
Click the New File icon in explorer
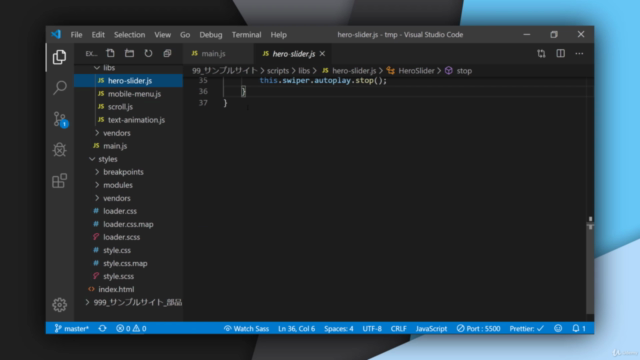point(110,53)
